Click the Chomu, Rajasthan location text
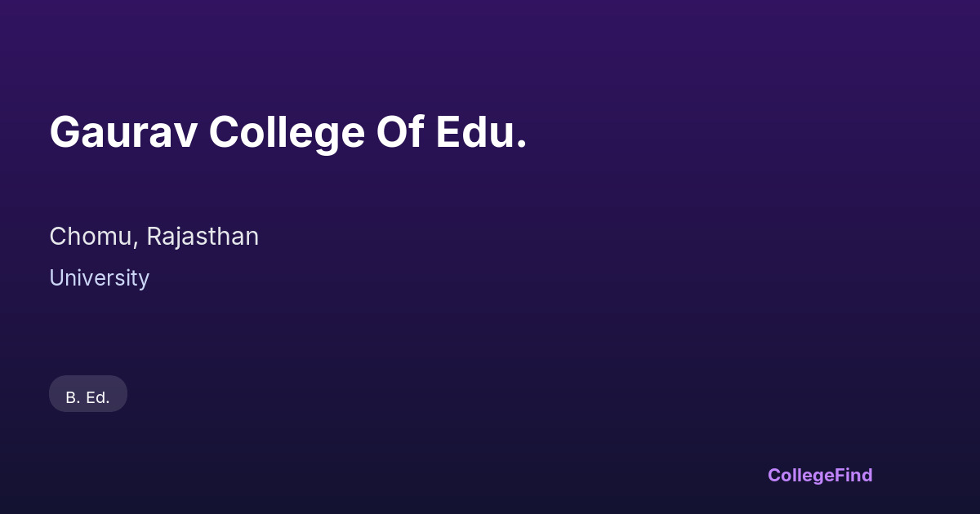This screenshot has height=514, width=980. (154, 237)
